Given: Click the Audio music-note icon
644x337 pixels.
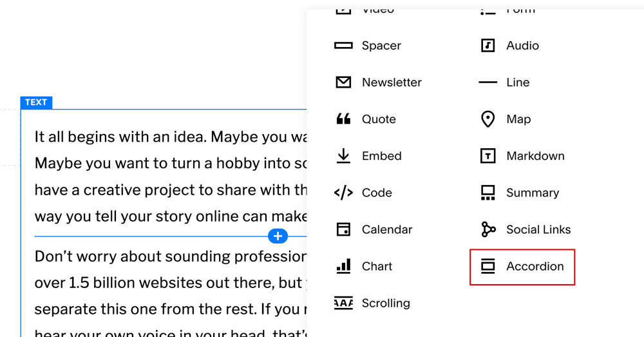Looking at the screenshot, I should coord(488,46).
